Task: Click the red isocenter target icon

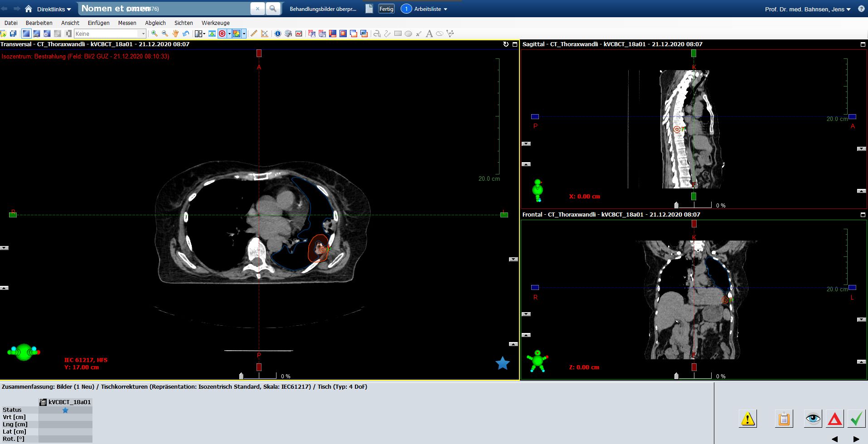Action: pos(223,34)
